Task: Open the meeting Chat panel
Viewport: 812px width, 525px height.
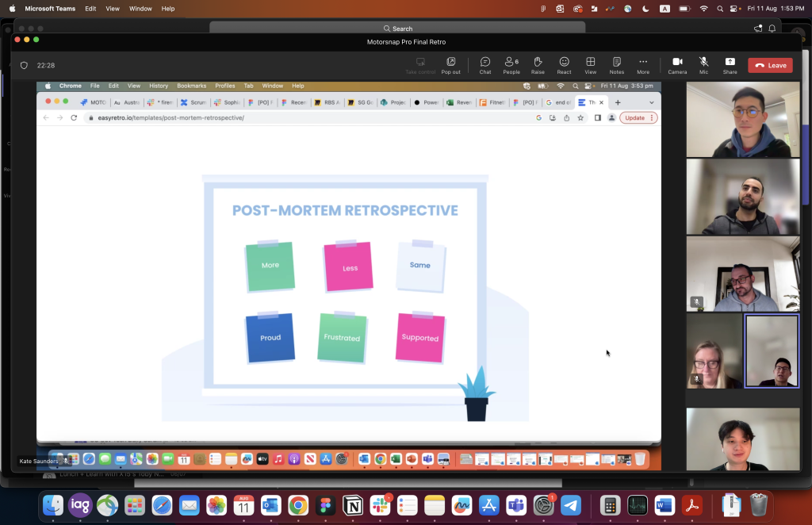Action: click(485, 65)
